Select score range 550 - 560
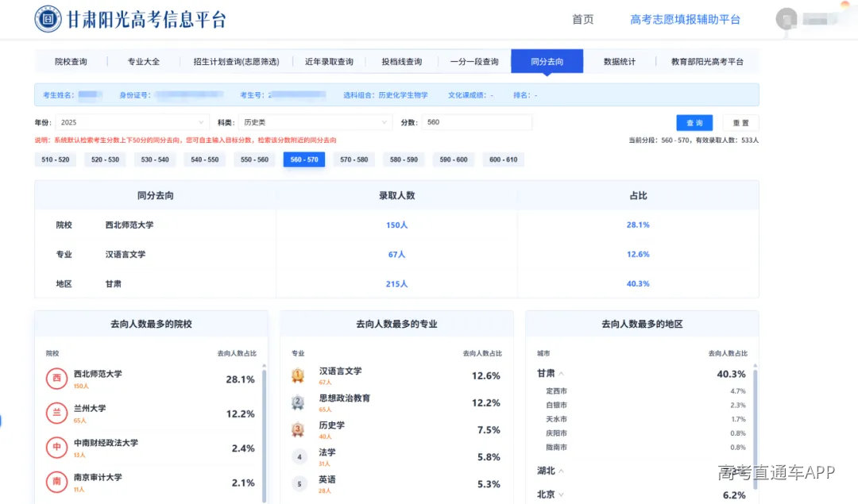The image size is (858, 504). point(254,160)
